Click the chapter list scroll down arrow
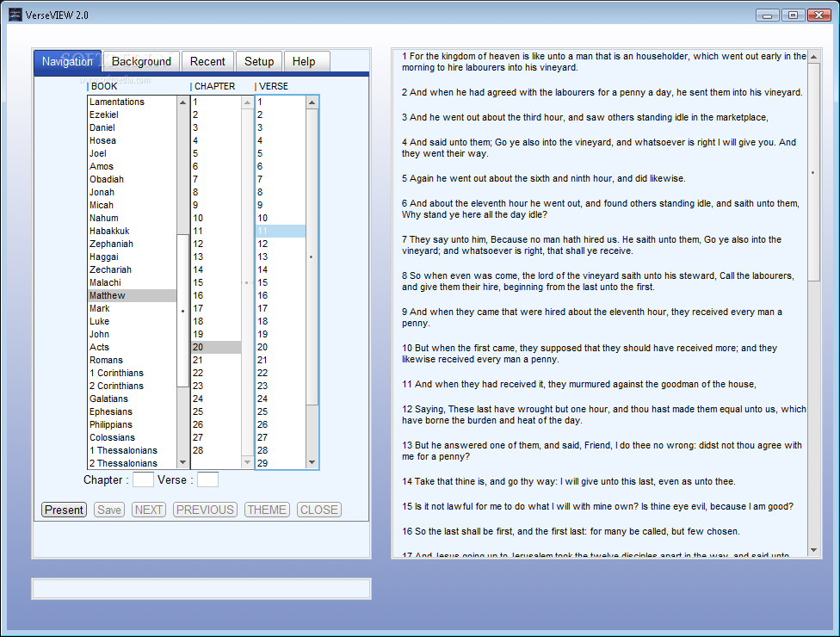Image resolution: width=840 pixels, height=637 pixels. pyautogui.click(x=247, y=462)
